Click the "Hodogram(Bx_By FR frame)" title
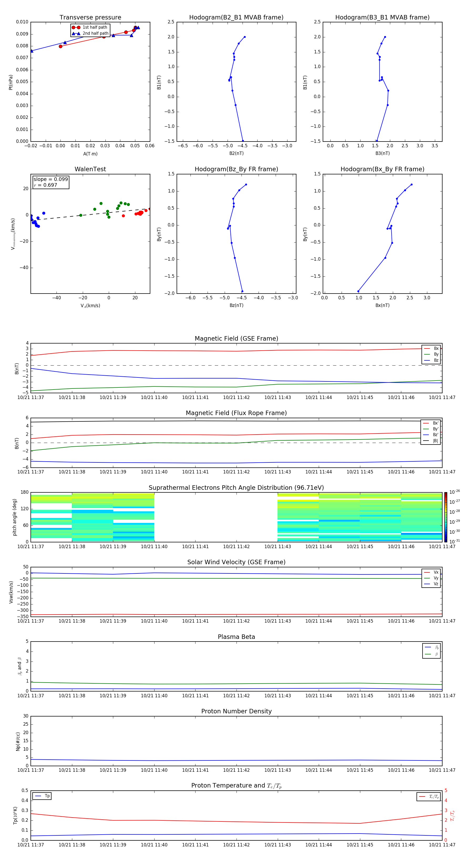The image size is (473, 868). click(x=382, y=169)
